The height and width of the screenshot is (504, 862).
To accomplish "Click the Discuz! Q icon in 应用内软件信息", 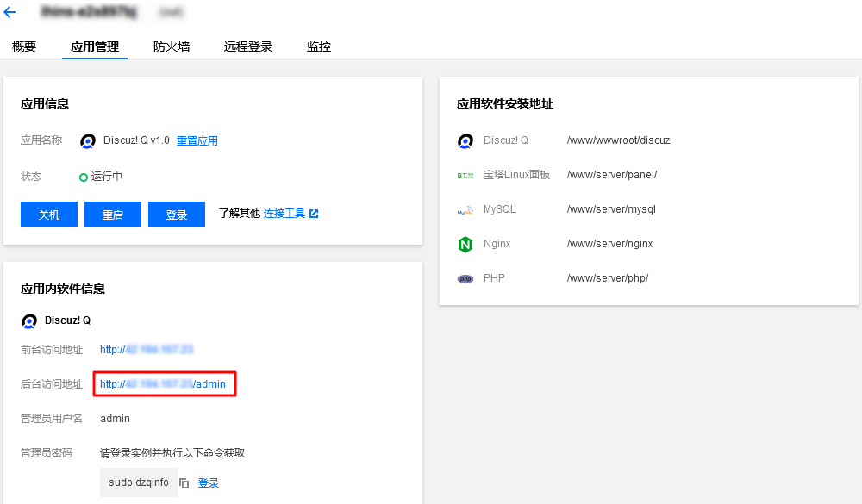I will [29, 321].
